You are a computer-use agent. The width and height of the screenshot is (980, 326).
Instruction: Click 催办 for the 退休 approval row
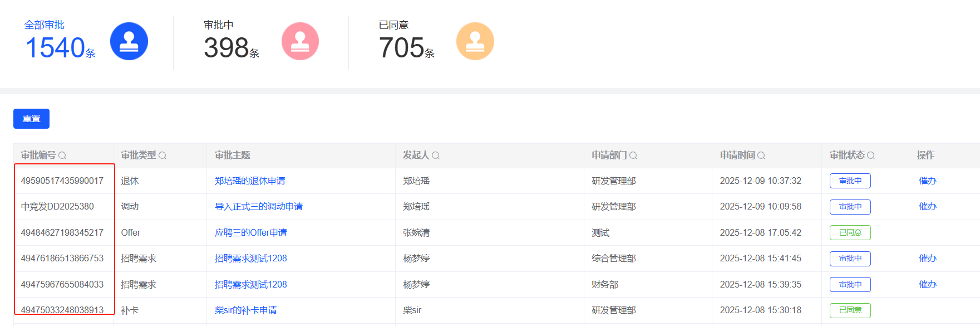tap(927, 181)
